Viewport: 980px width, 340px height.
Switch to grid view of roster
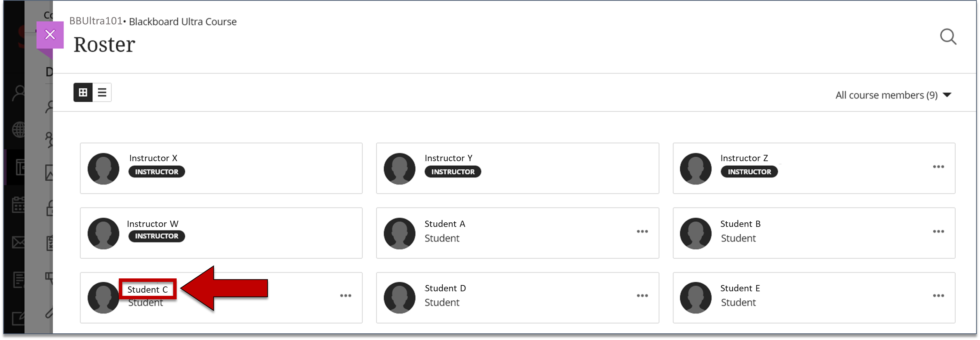[83, 92]
